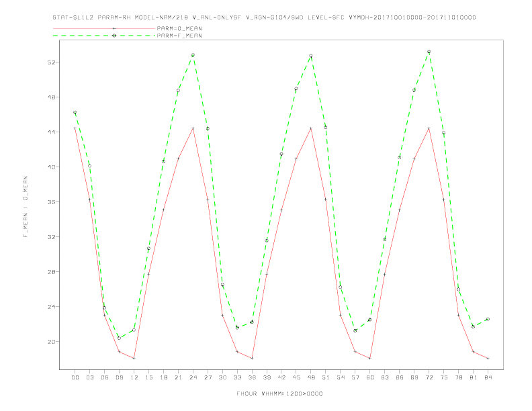Viewport: 532px width, 411px height.
Task: Click the y-axis tick label 32
Action: coord(52,237)
